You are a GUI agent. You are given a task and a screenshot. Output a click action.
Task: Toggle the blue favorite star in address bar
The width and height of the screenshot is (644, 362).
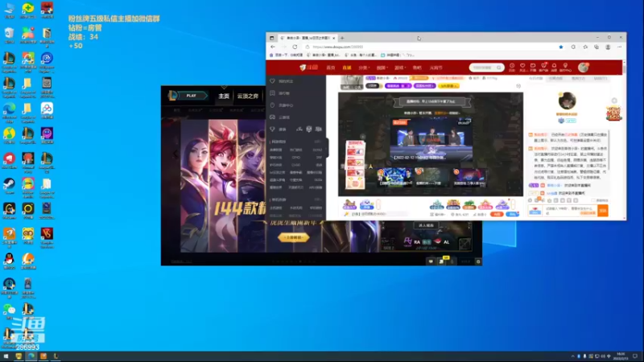point(560,47)
